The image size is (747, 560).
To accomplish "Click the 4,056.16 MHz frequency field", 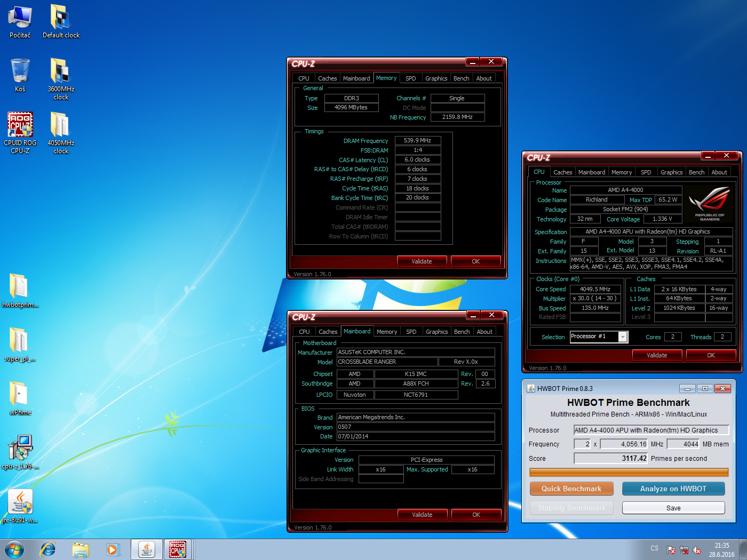I will pyautogui.click(x=624, y=444).
